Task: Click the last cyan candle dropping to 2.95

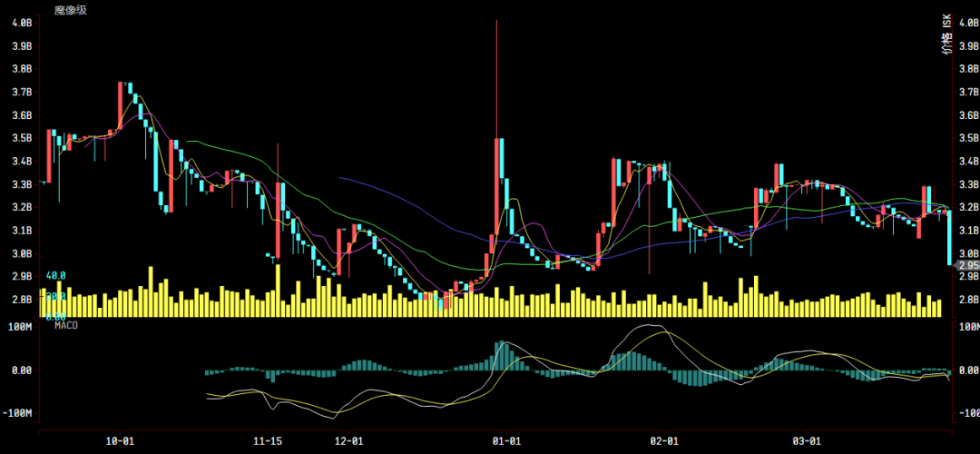Action: point(950,238)
